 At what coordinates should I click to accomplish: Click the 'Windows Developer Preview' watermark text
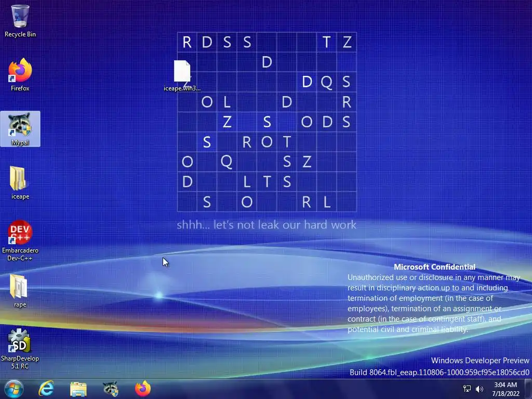480,361
